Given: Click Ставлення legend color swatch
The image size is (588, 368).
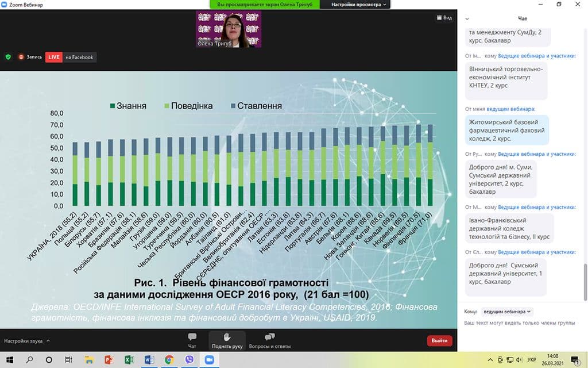Looking at the screenshot, I should click(x=233, y=106).
